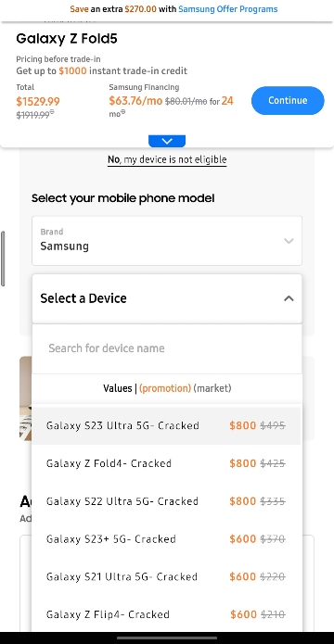Screen dimensions: 334x644
Task: Expand the blue summary panel chevron
Action: click(167, 141)
